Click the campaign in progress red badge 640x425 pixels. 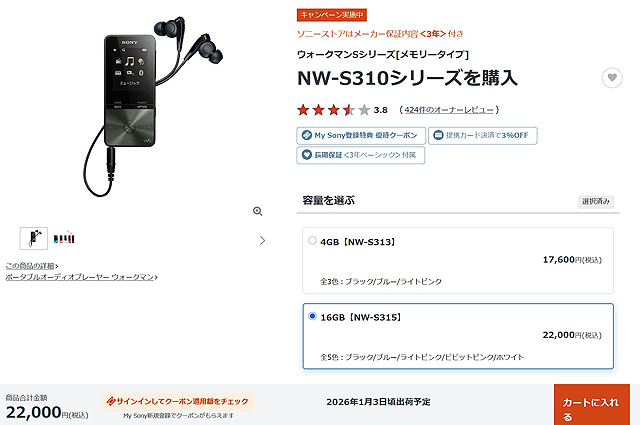tap(332, 15)
